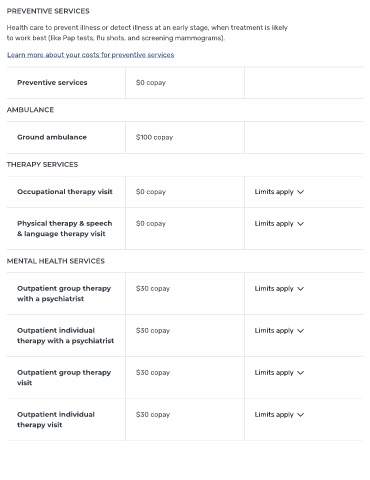Expand Limits apply for Occupational therapy visit
370x480 pixels.
[x=279, y=192]
